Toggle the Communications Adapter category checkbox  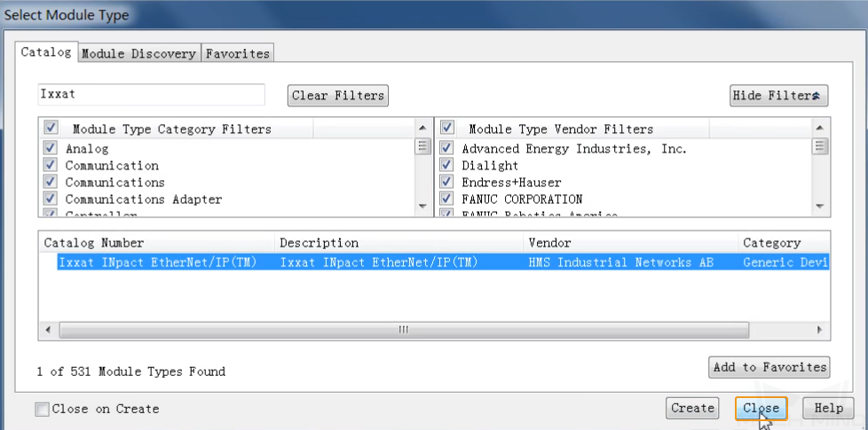pyautogui.click(x=51, y=199)
